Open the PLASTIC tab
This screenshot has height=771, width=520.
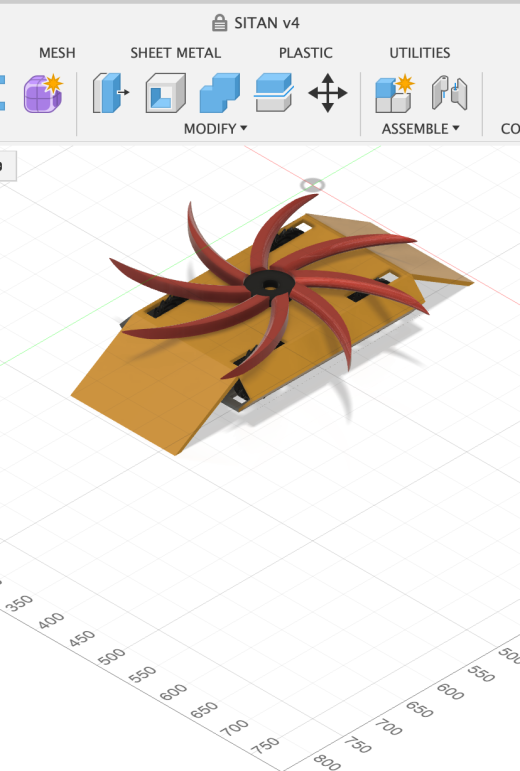click(306, 53)
